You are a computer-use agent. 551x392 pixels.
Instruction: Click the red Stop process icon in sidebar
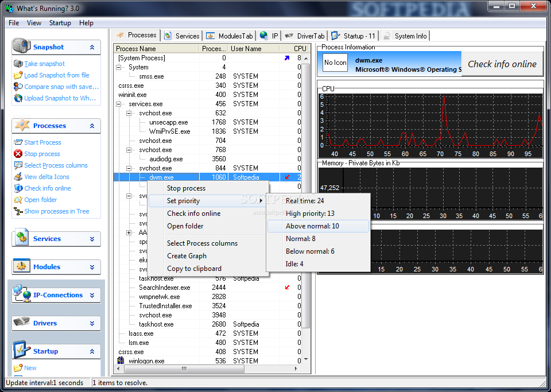click(18, 153)
